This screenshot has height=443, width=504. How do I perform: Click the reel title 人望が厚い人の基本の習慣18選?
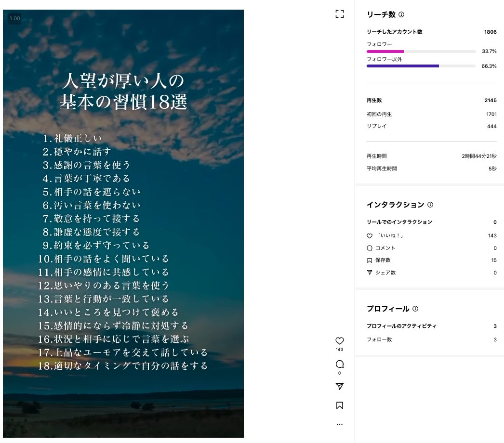[123, 91]
